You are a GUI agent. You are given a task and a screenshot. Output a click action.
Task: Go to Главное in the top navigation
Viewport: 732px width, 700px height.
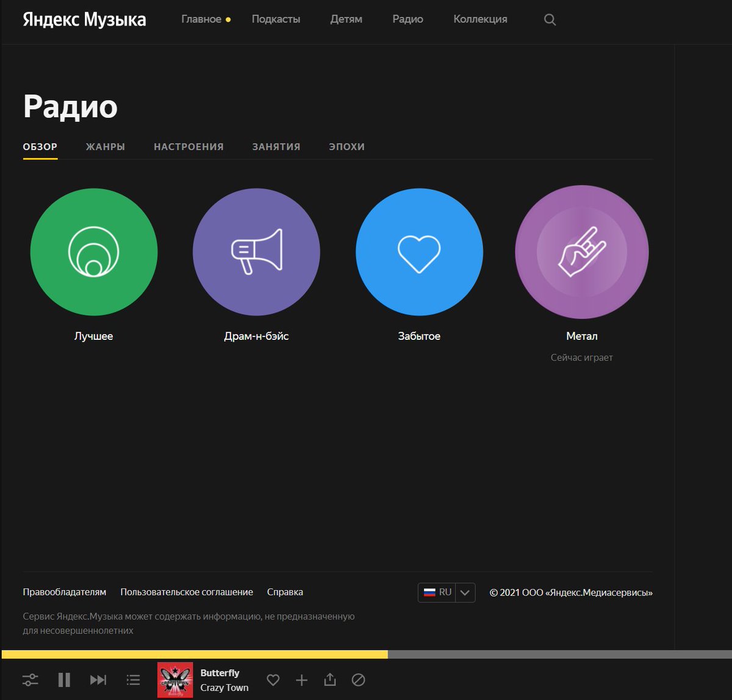pyautogui.click(x=201, y=19)
